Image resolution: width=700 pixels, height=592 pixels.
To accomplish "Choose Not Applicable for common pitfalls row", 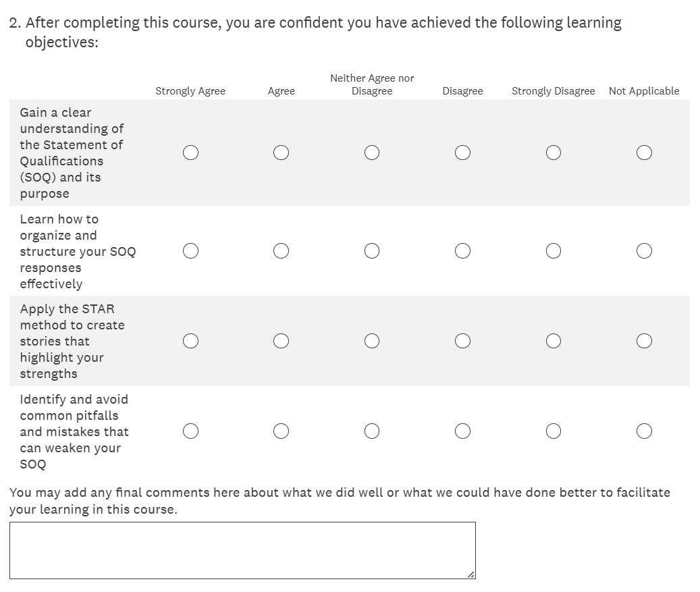I will pyautogui.click(x=644, y=431).
